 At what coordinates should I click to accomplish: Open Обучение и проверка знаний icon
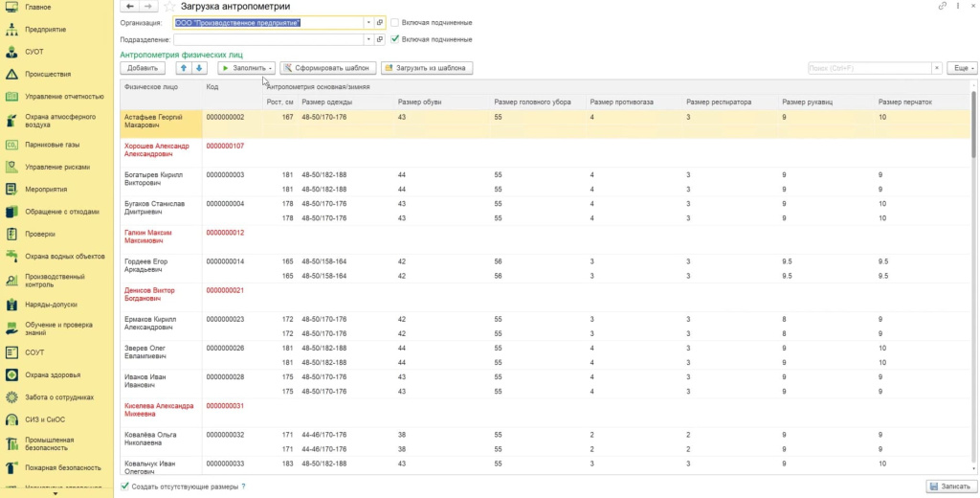[11, 328]
